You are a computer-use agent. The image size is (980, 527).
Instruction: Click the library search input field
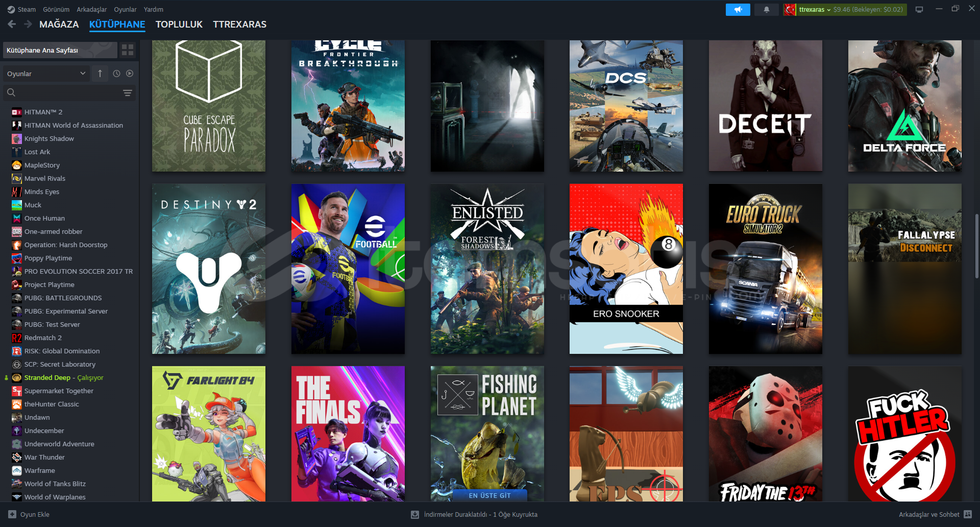(69, 92)
